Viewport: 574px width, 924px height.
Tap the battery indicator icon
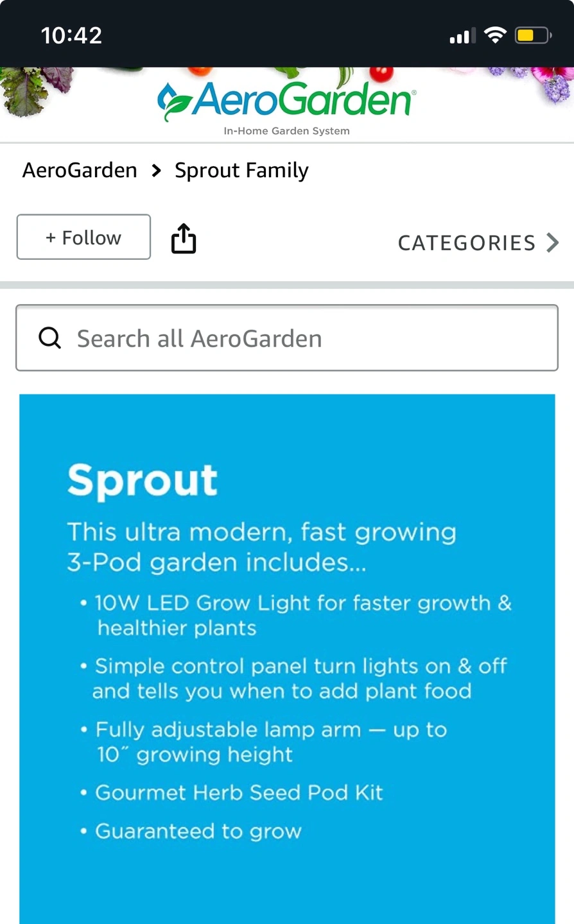(x=532, y=35)
